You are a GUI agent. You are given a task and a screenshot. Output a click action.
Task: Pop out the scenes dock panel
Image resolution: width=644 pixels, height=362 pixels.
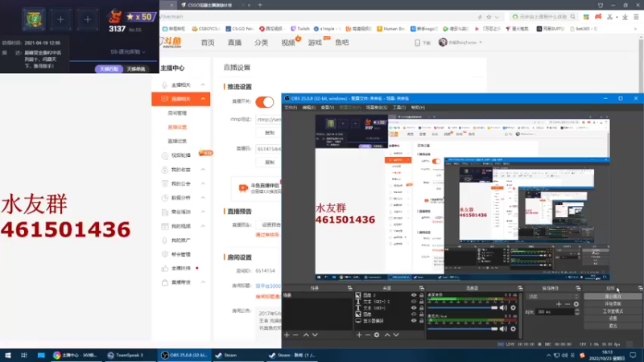tap(349, 288)
